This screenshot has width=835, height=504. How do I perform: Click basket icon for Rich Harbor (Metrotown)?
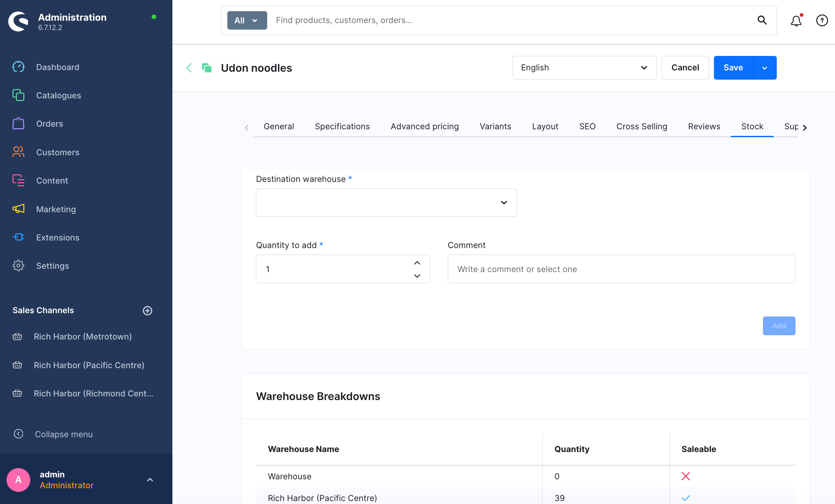pos(17,337)
